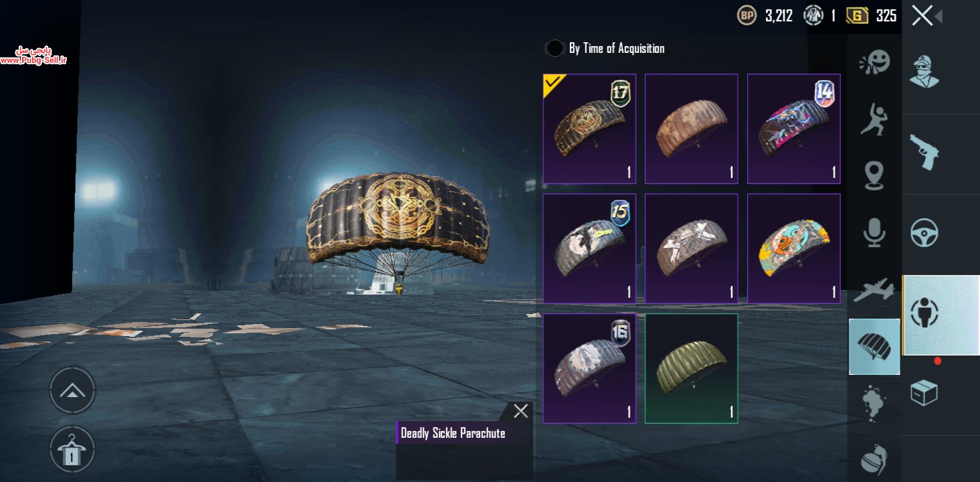Select the dance emote category icon
The image size is (980, 482).
(874, 118)
